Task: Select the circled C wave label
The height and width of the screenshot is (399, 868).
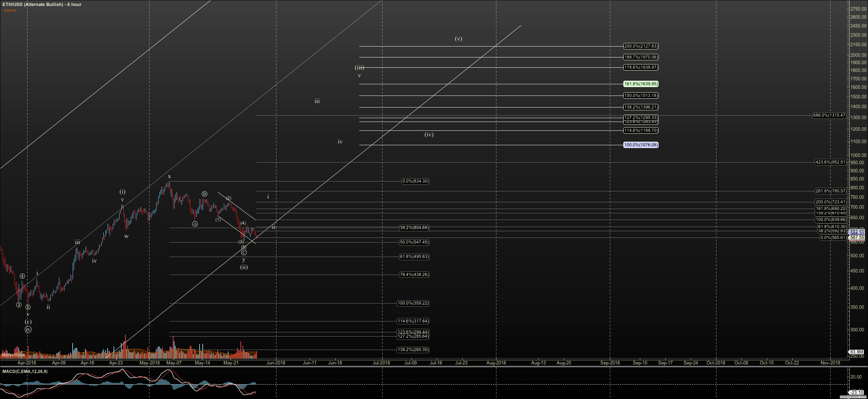Action: click(244, 252)
